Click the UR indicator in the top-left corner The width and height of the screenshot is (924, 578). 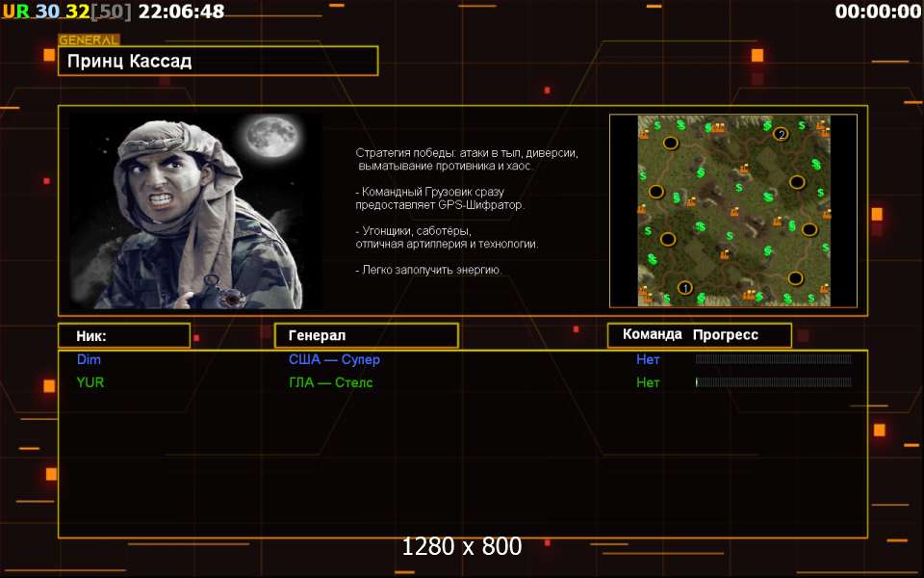(16, 12)
